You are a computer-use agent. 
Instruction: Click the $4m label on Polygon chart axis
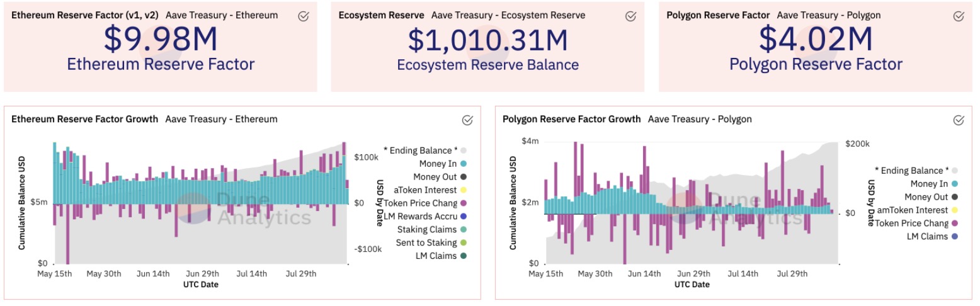530,141
